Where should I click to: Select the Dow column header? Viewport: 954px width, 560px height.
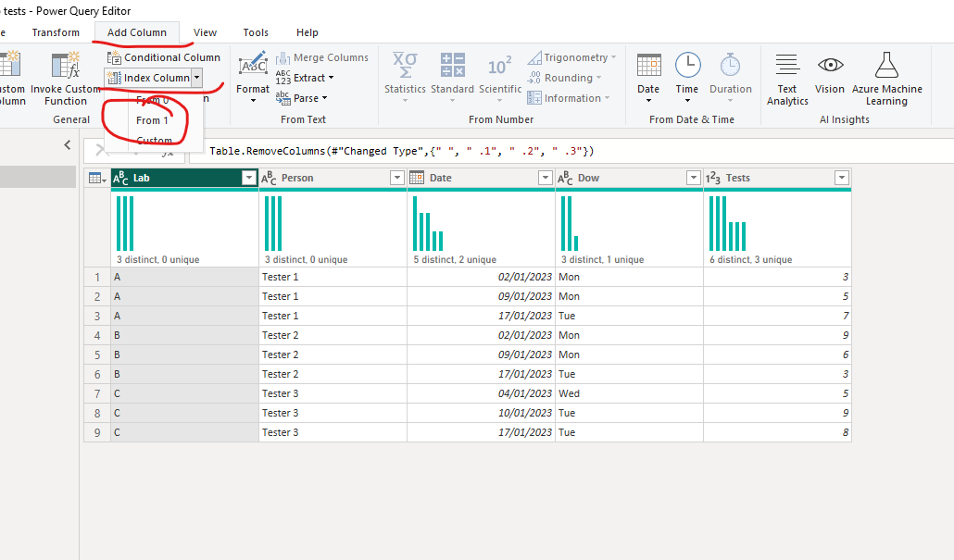tap(629, 178)
